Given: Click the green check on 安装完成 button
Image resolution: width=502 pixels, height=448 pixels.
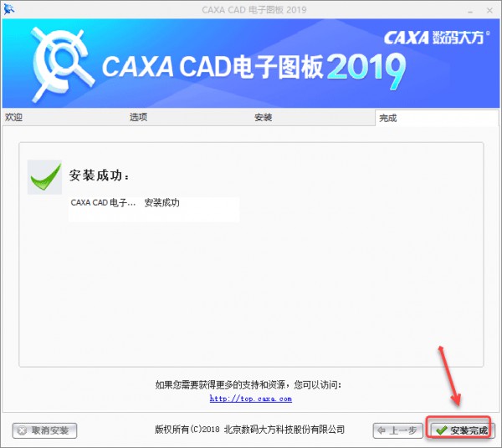Looking at the screenshot, I should (442, 430).
